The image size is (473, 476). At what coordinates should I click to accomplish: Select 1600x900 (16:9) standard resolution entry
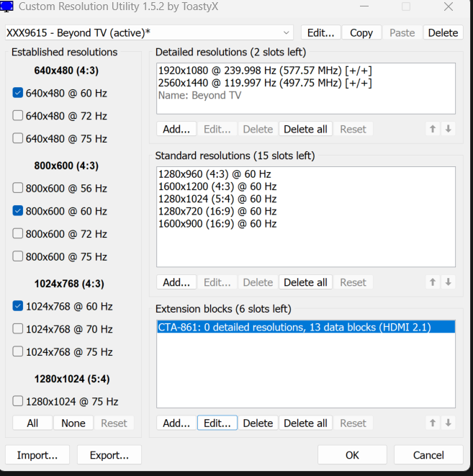[x=217, y=223]
